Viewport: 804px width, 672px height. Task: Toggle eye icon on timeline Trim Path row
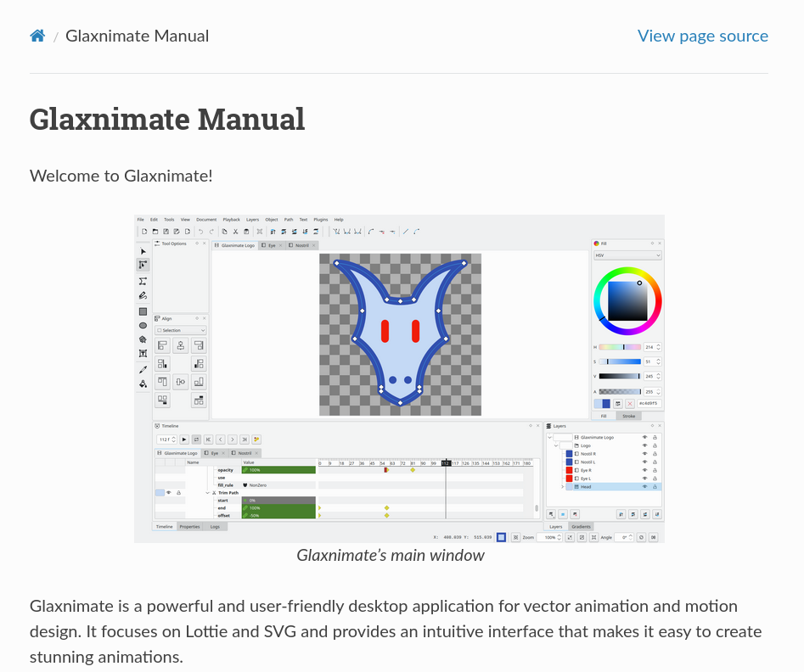point(169,493)
